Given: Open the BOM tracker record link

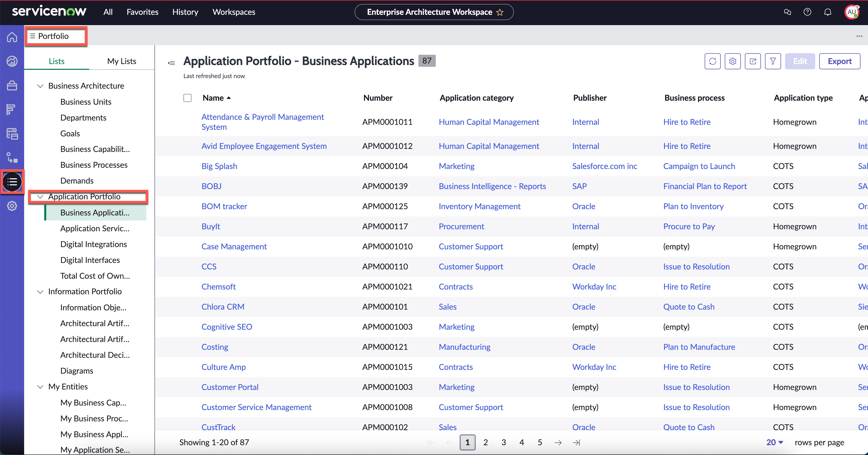Looking at the screenshot, I should [x=224, y=206].
